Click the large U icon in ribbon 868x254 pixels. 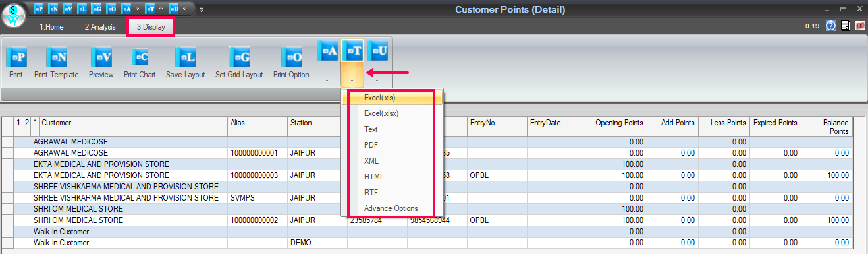click(x=377, y=51)
